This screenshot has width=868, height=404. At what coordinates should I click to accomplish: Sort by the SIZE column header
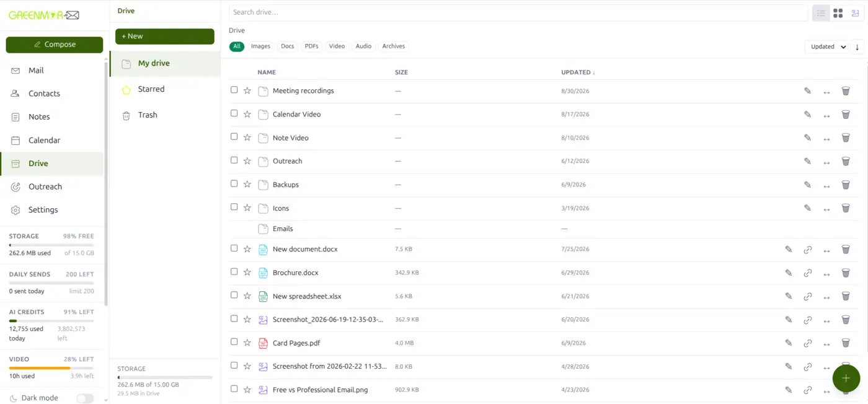point(401,72)
